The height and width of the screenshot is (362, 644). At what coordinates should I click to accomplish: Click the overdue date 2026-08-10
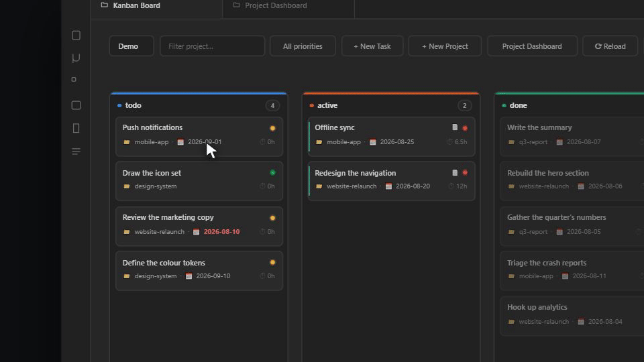[x=222, y=232]
